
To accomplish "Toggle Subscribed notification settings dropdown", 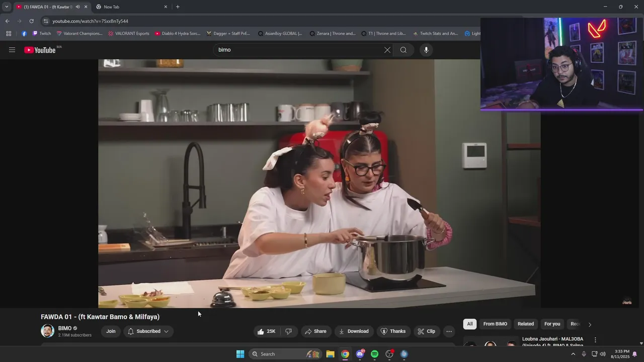I will 148,331.
